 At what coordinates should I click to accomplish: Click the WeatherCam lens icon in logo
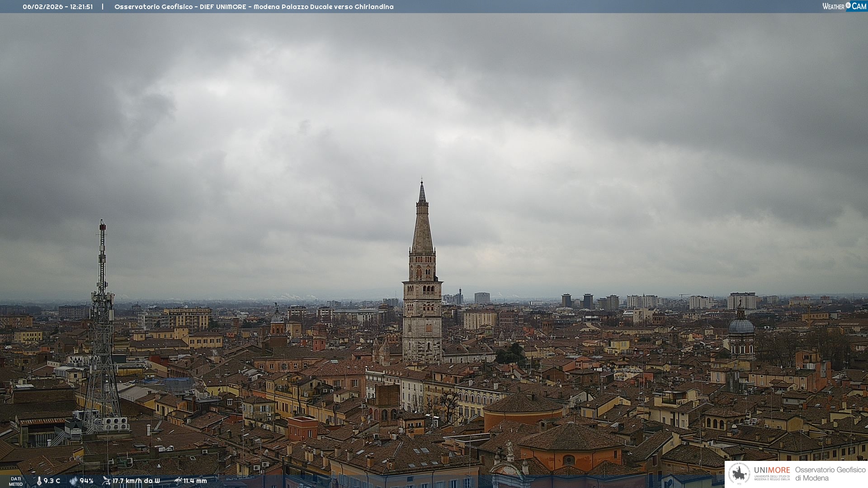[x=848, y=5]
